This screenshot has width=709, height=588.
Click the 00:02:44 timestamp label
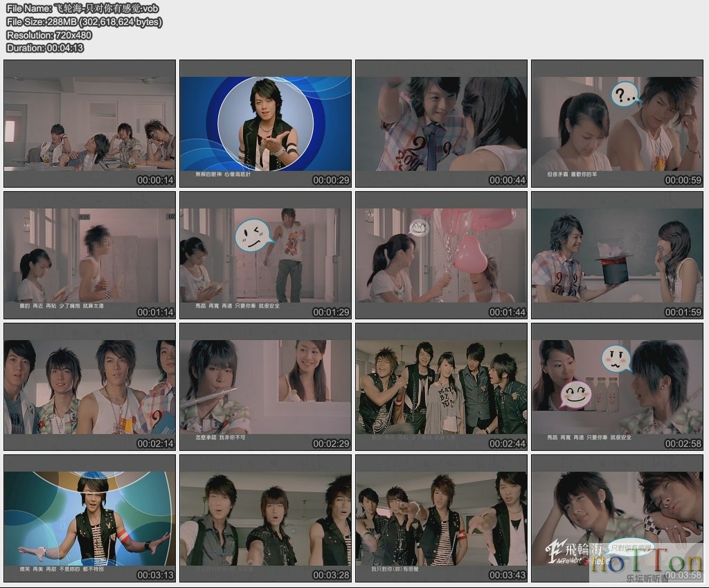[507, 443]
